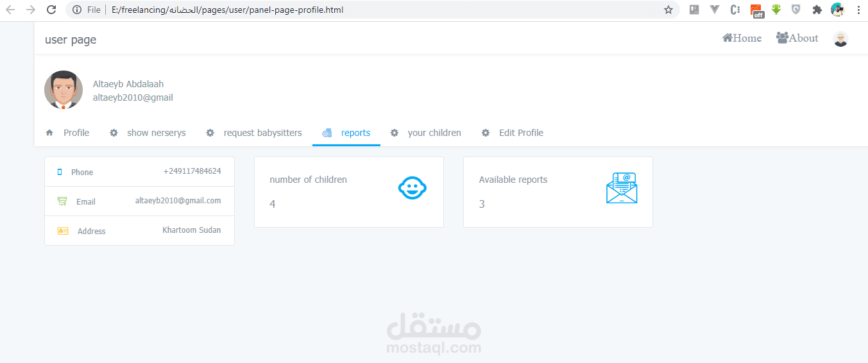Open the 'Edit Profile' tab
868x363 pixels.
[513, 133]
